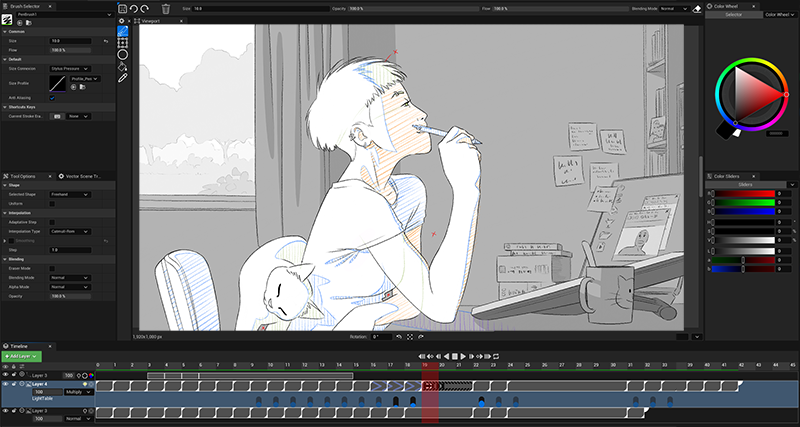
Task: Select the Ellipse shape tool
Action: 123,55
